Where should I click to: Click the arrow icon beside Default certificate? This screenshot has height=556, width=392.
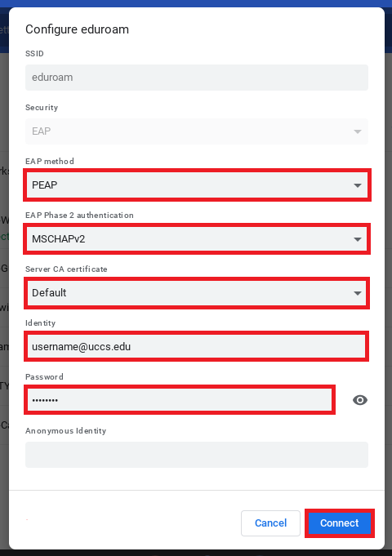click(x=358, y=293)
